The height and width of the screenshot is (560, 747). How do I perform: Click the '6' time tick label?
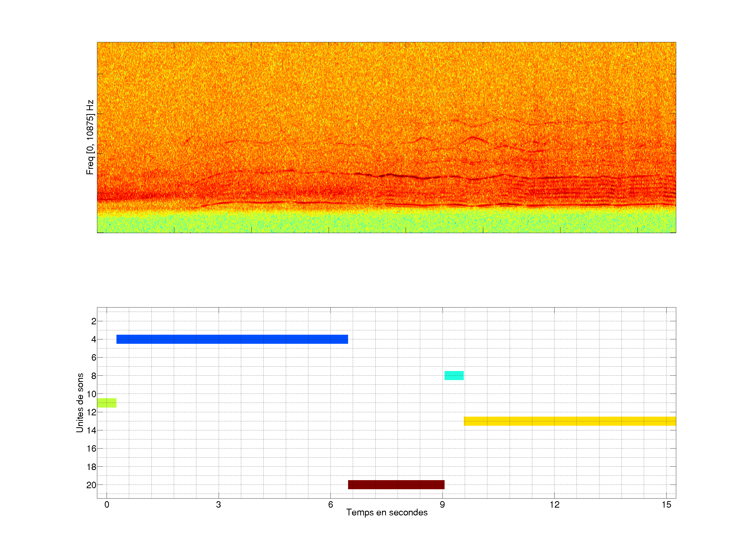click(330, 505)
